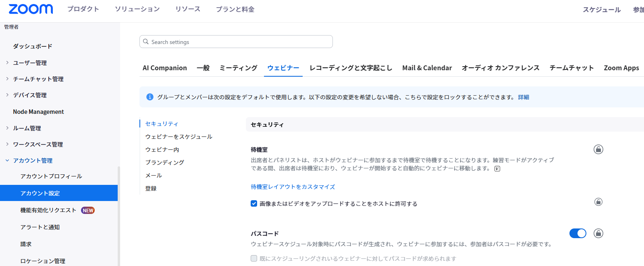
Task: Open チームチャット tab
Action: tap(571, 68)
